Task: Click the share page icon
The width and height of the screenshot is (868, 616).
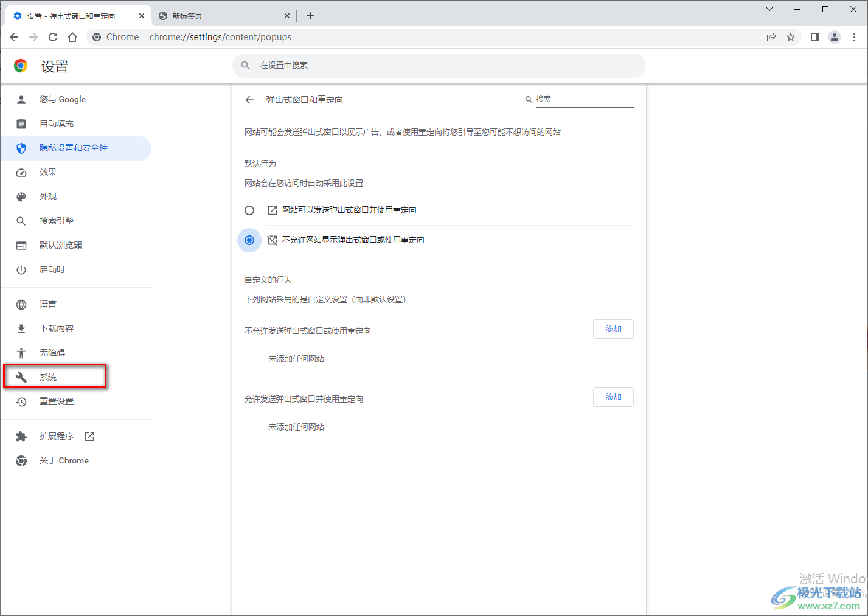Action: coord(771,37)
